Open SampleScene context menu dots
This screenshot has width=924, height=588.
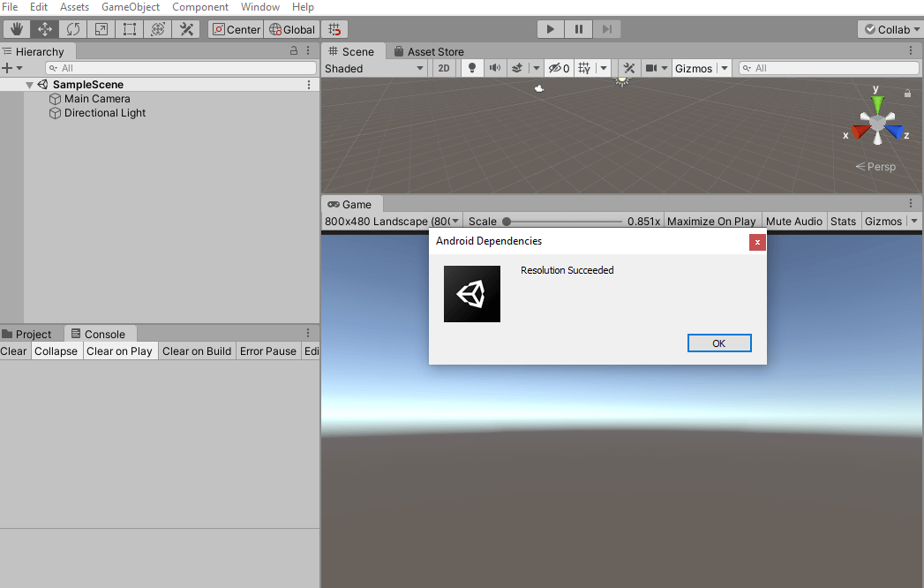pyautogui.click(x=309, y=85)
